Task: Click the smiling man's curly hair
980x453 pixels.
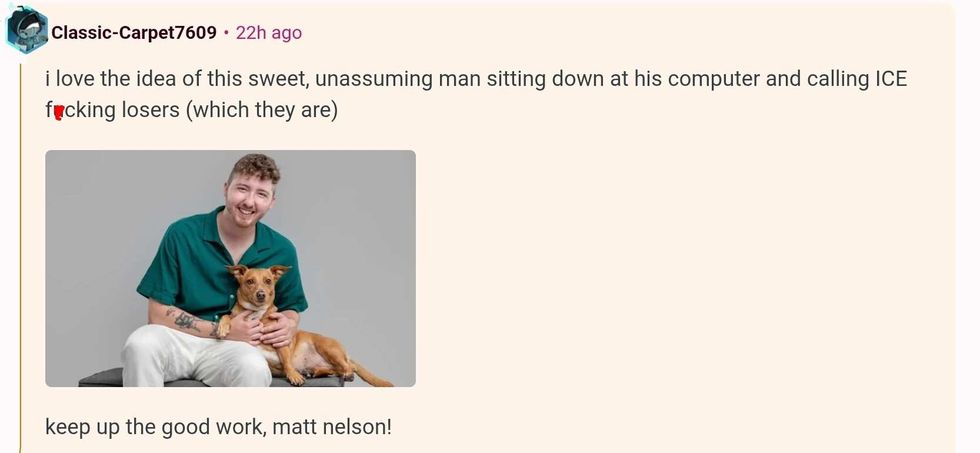Action: [x=254, y=166]
